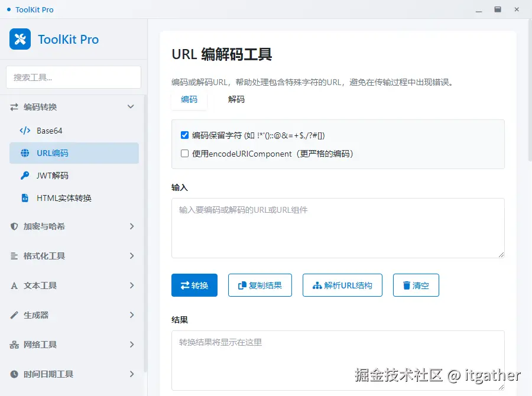
Task: Switch to the 编码 tab
Action: point(189,99)
